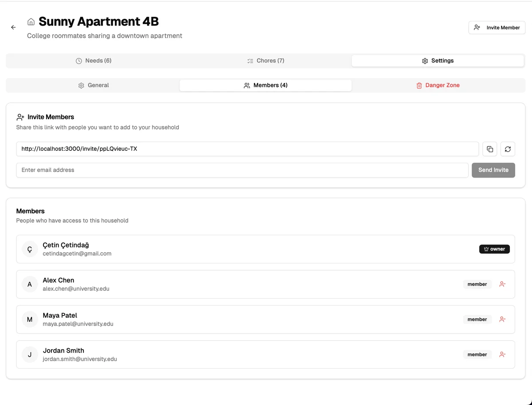Click the J avatar for Jordan Smith
The height and width of the screenshot is (405, 532).
coord(30,354)
